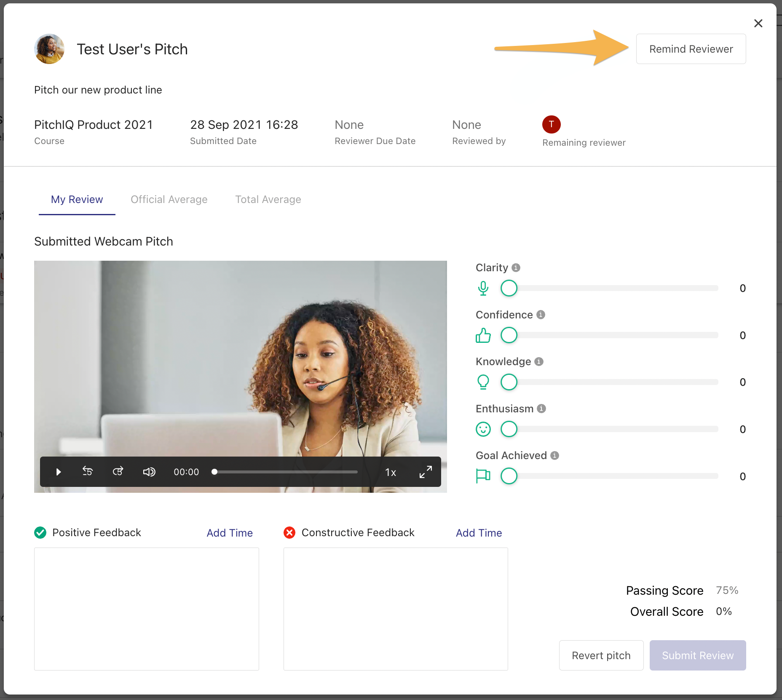Viewport: 782px width, 700px height.
Task: Focus the Positive Feedback text box
Action: (x=146, y=609)
